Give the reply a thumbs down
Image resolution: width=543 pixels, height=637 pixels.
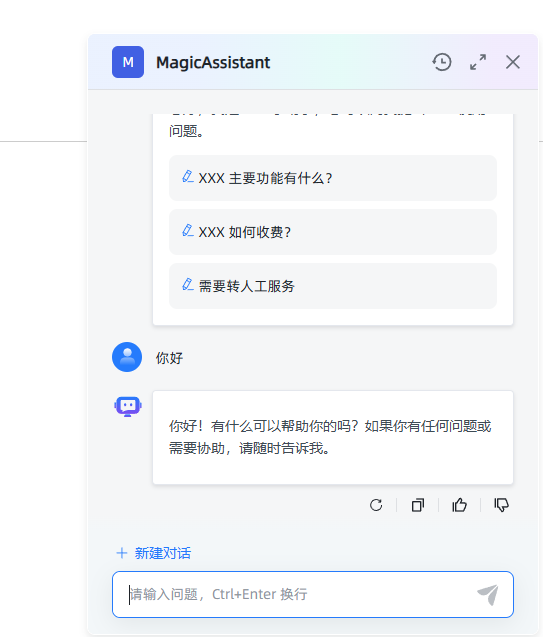[502, 505]
